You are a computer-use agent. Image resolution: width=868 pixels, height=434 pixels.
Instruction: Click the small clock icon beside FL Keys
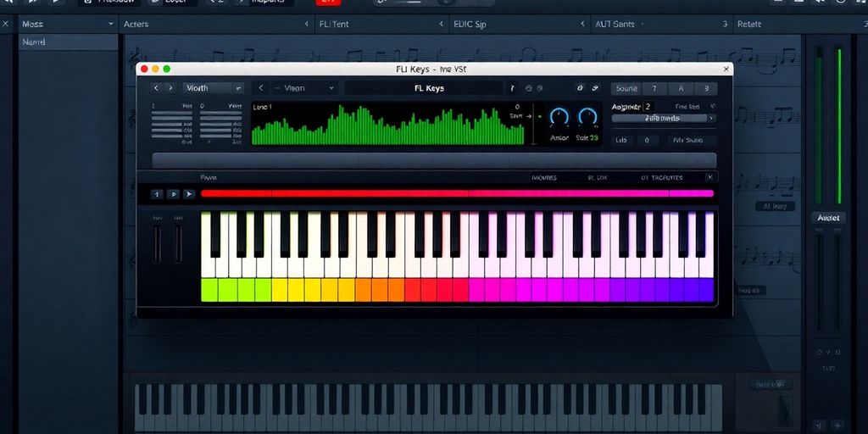pyautogui.click(x=528, y=88)
